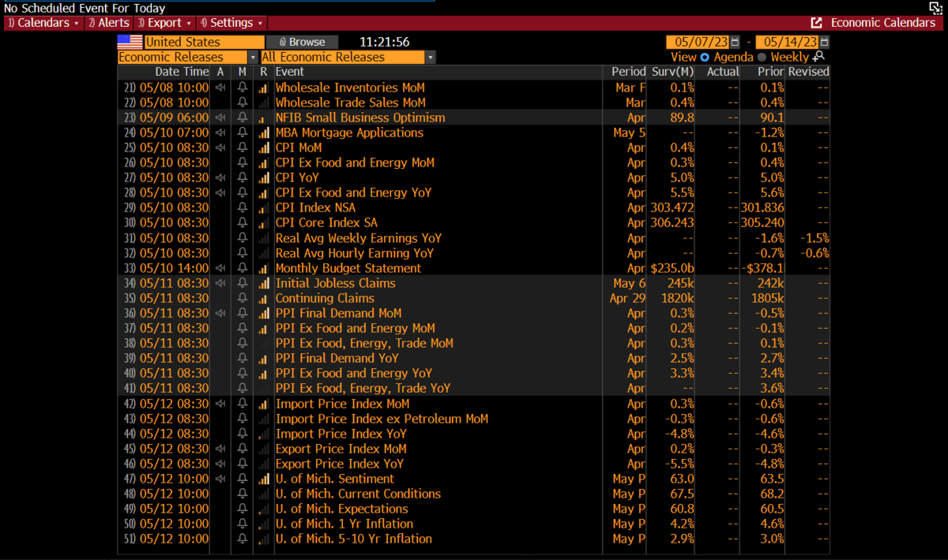This screenshot has width=948, height=560.
Task: Click alert bell on Export Price Index YoY
Action: [x=243, y=464]
